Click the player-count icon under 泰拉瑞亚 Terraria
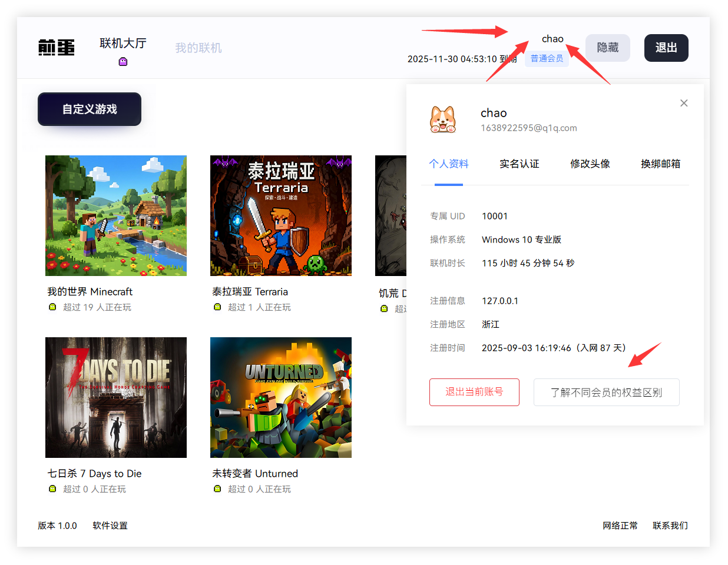Screen dimensions: 728x565 217,307
